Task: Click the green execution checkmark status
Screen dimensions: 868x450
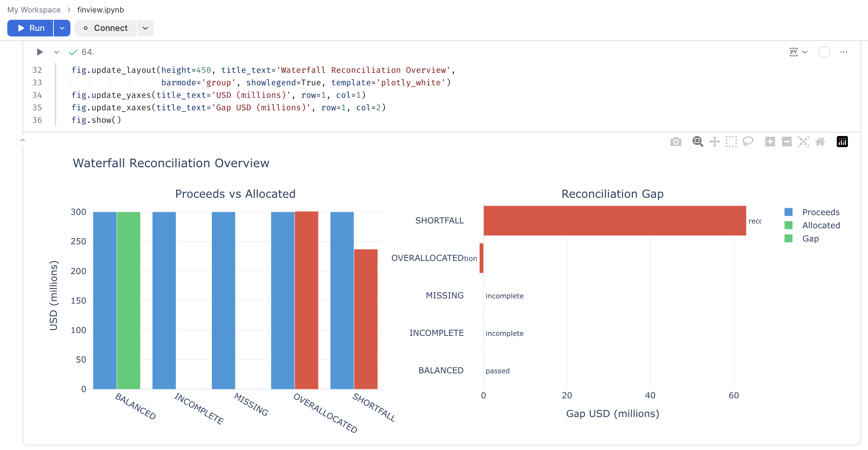Action: click(73, 52)
